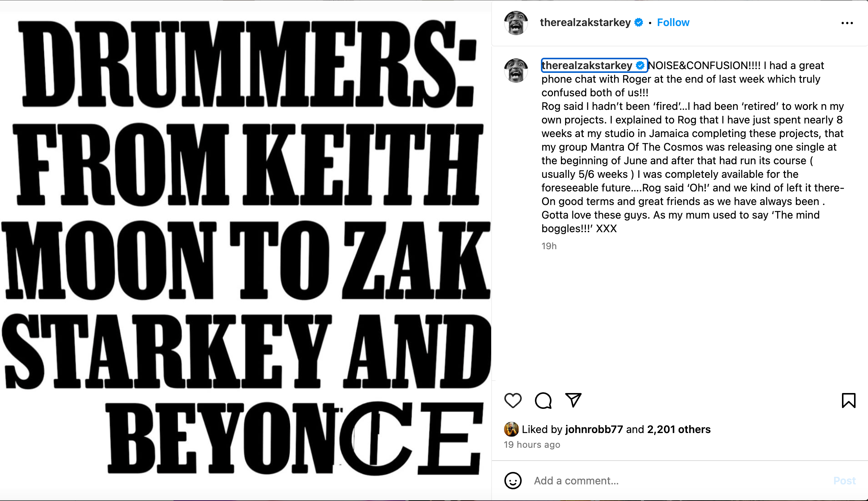Viewport: 868px width, 501px height.
Task: Click the 19h timestamp under the caption
Action: click(549, 246)
